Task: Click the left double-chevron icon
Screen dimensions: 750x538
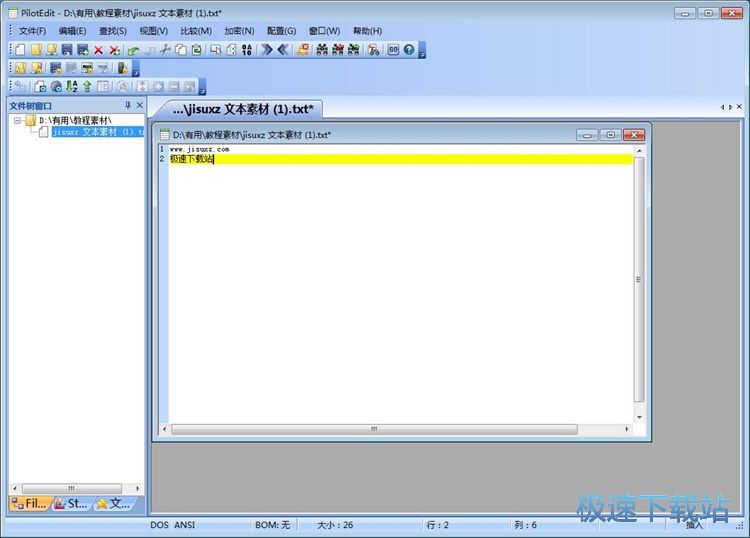Action: pyautogui.click(x=283, y=50)
